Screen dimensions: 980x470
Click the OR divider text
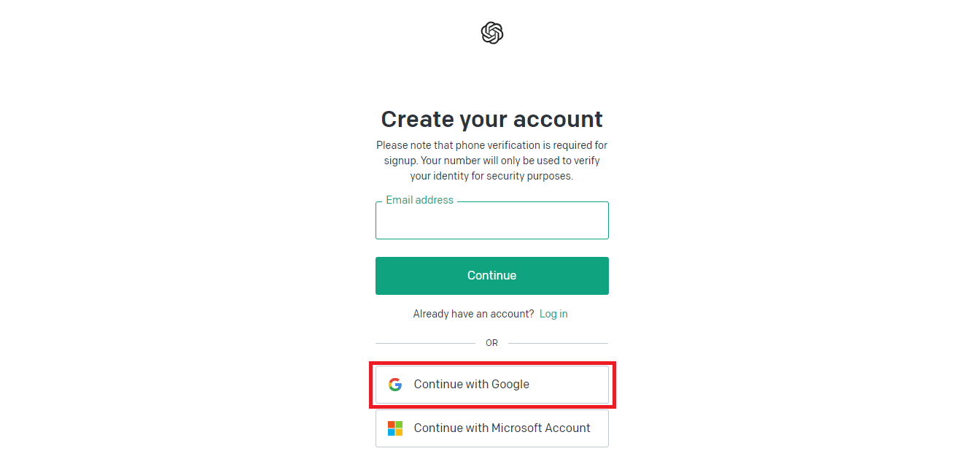pyautogui.click(x=492, y=343)
